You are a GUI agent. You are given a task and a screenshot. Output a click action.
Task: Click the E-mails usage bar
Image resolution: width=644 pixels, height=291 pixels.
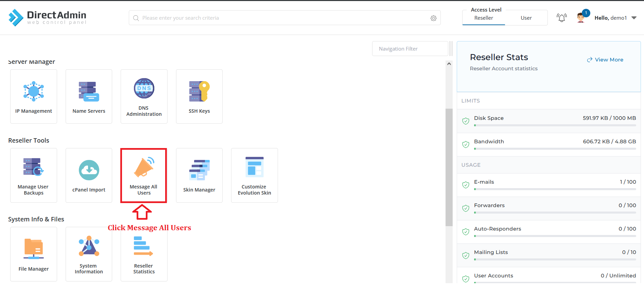pyautogui.click(x=555, y=189)
